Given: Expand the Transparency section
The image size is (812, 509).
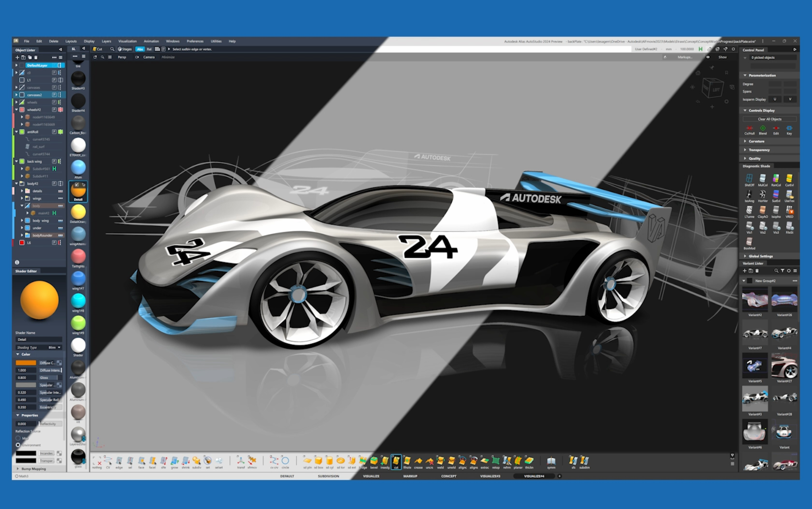Looking at the screenshot, I should [745, 150].
